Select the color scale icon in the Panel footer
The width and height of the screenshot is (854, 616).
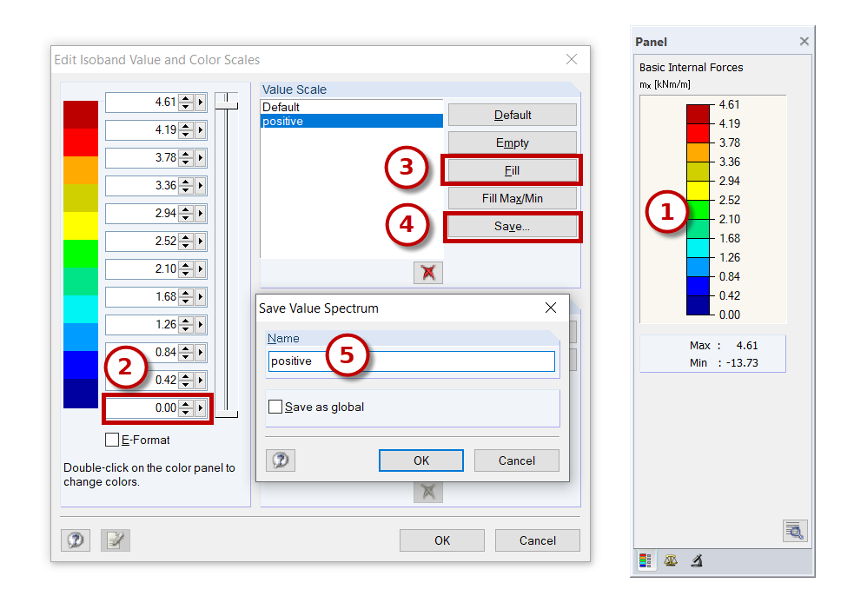click(x=645, y=560)
